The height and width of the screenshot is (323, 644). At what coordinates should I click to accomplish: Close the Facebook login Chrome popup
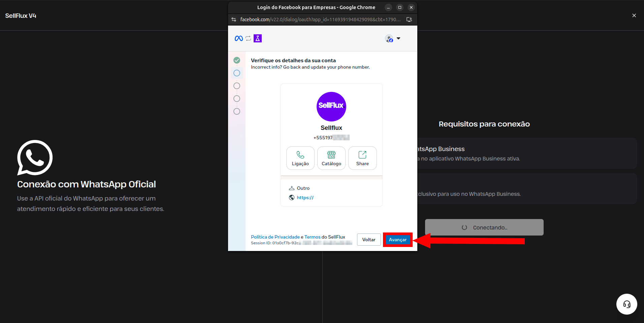(x=411, y=7)
